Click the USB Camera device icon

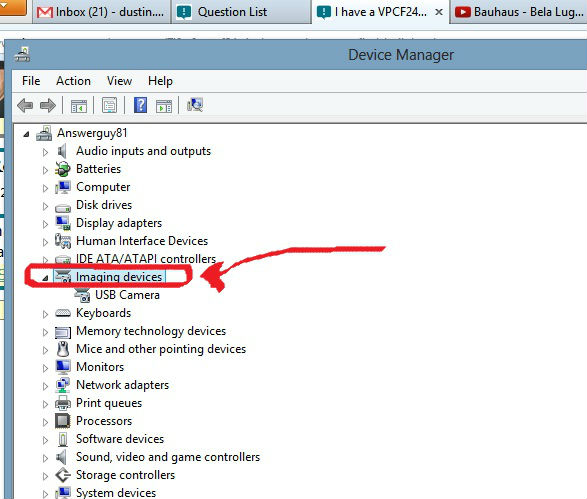tap(82, 295)
